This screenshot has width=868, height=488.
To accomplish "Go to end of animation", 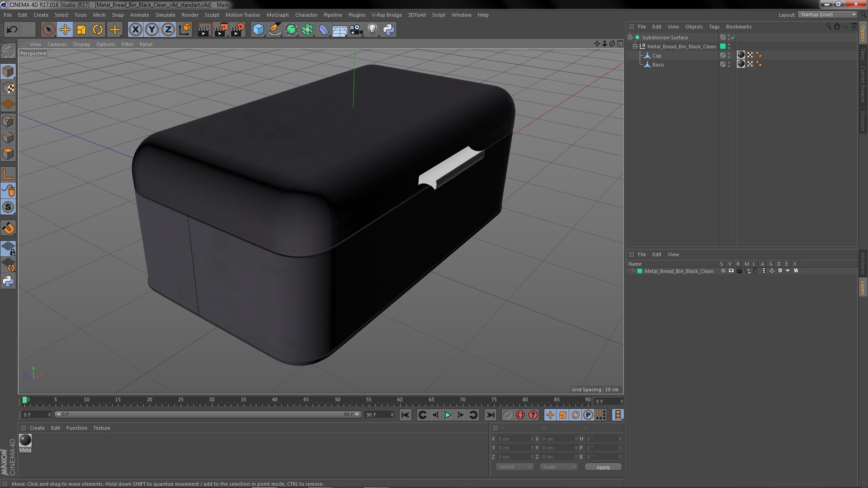I will (490, 415).
